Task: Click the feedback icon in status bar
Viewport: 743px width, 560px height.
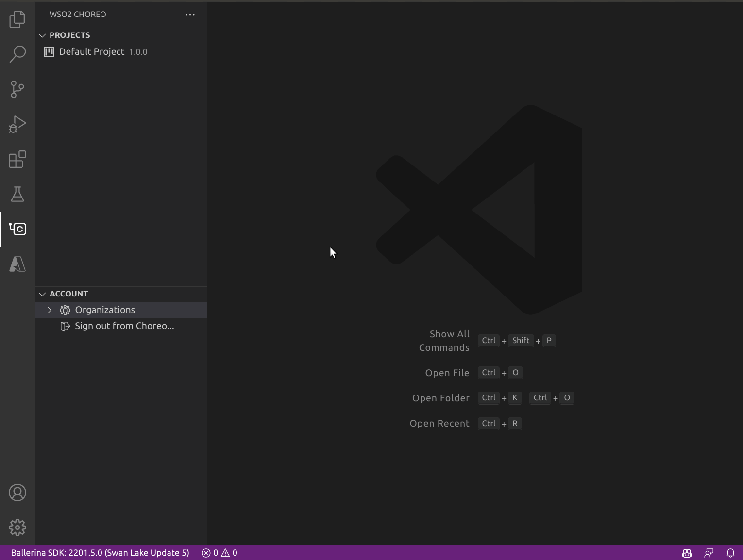Action: coord(709,553)
